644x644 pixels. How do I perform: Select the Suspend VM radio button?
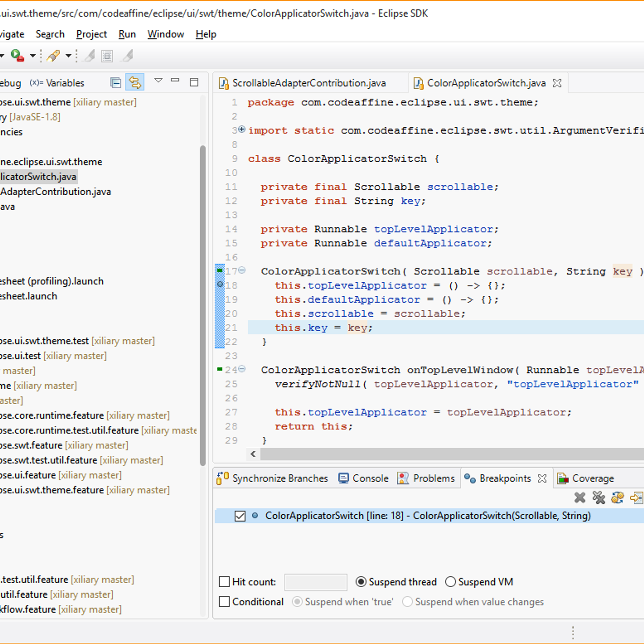point(450,582)
